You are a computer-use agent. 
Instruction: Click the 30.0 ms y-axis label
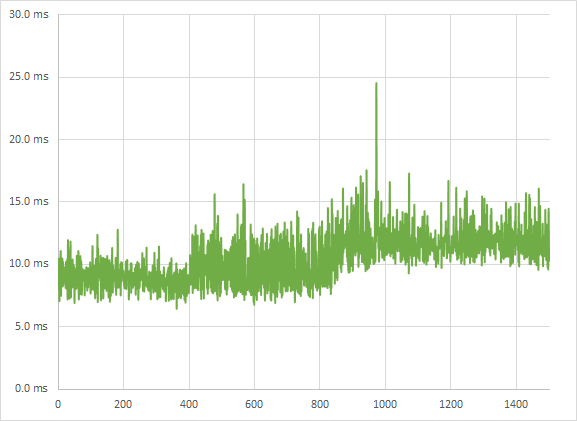click(x=29, y=15)
